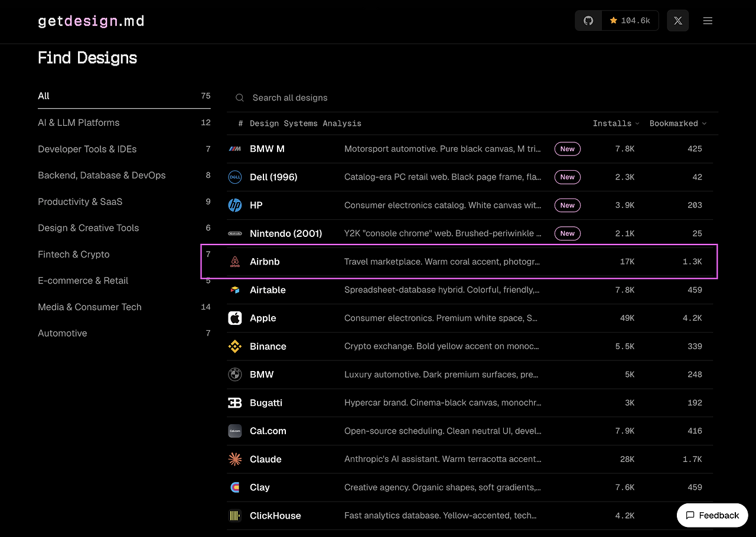Click 'Crypto exchange. Bold yellow accent' description
This screenshot has height=537, width=756.
pyautogui.click(x=442, y=346)
